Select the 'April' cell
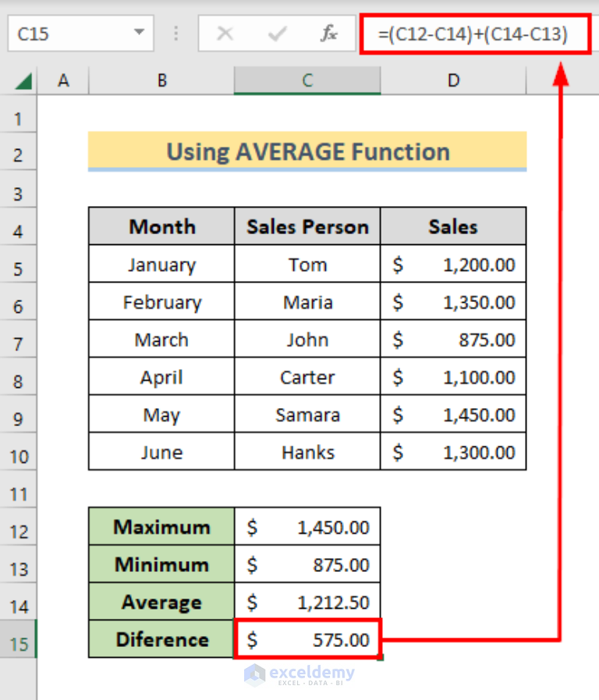This screenshot has height=700, width=599. click(161, 376)
